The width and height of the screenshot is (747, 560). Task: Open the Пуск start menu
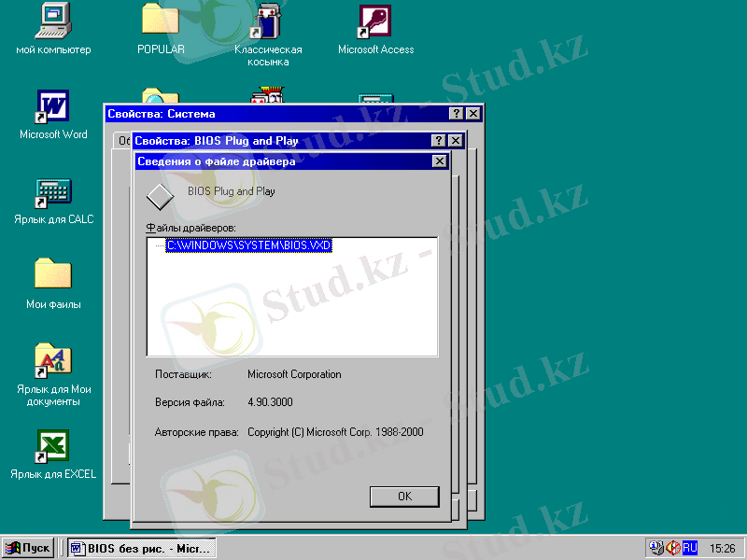pyautogui.click(x=28, y=548)
